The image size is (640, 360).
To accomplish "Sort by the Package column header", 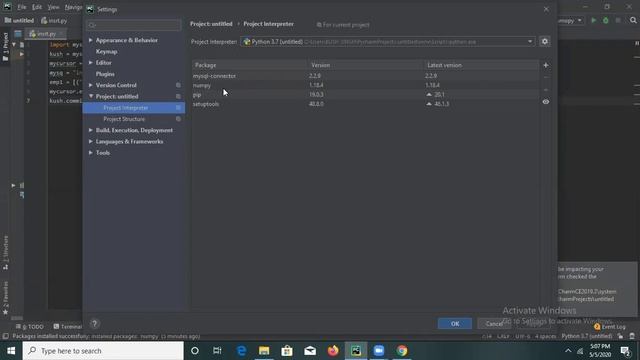I will (250, 65).
